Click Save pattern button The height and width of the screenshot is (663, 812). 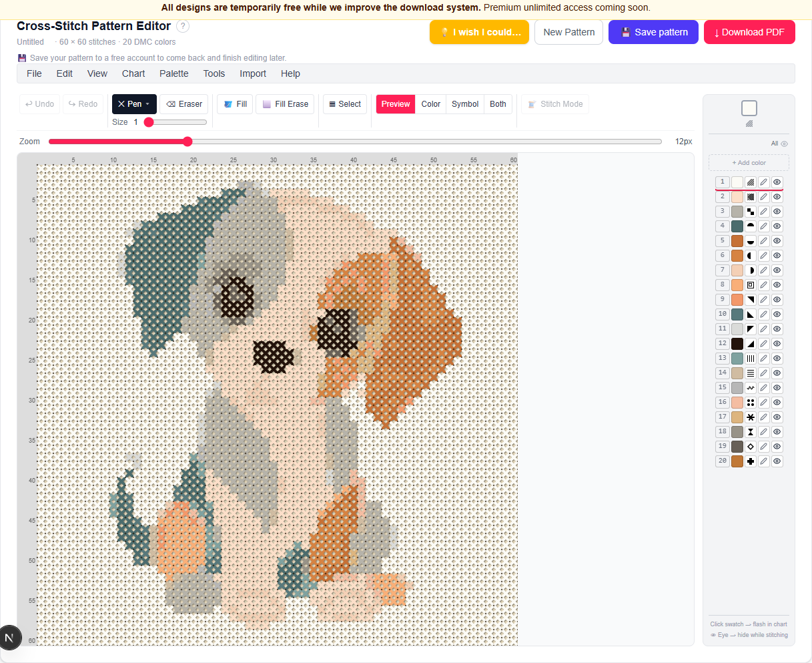tap(653, 32)
